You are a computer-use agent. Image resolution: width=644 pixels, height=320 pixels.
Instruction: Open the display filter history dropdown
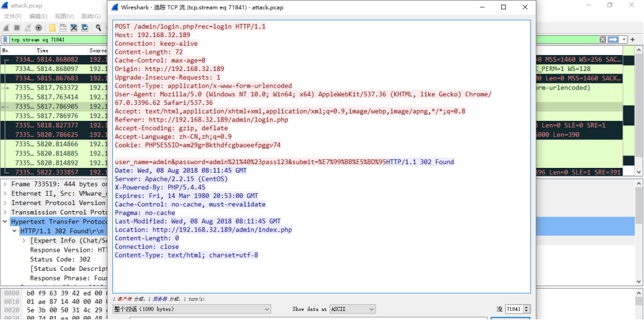[x=624, y=40]
